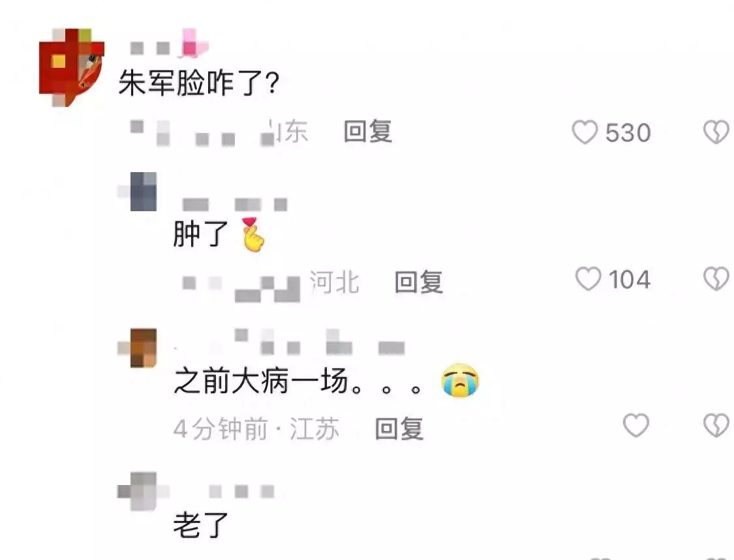Like the 朱军脸咋了 comment with 530 likes

click(x=585, y=132)
